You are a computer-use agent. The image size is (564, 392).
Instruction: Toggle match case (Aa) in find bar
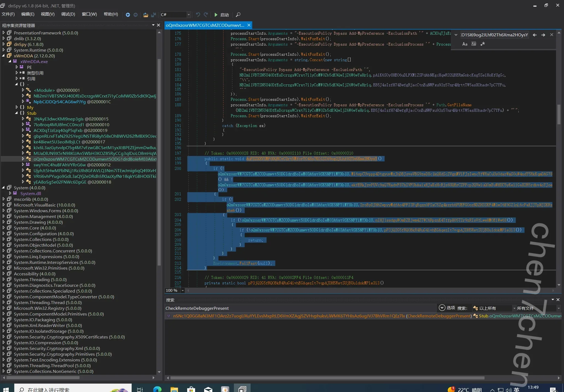coord(465,44)
